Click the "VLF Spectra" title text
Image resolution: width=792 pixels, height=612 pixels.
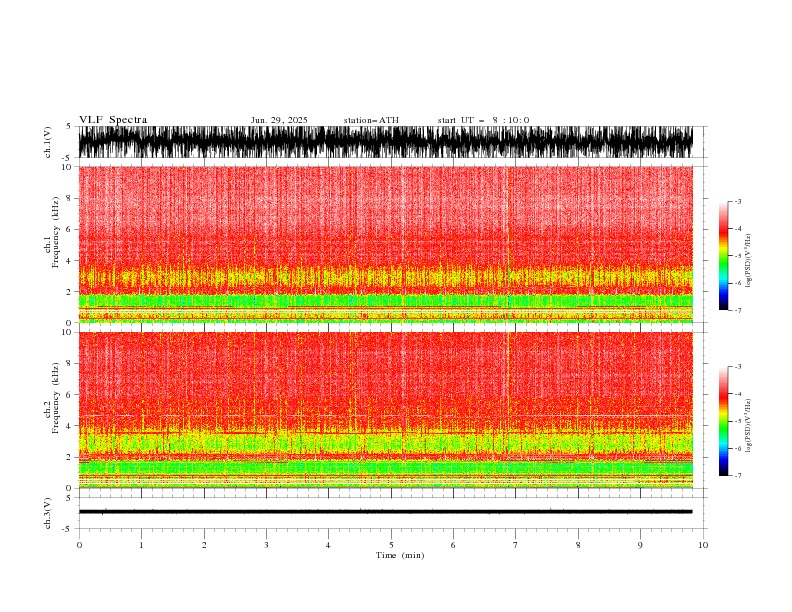click(113, 120)
